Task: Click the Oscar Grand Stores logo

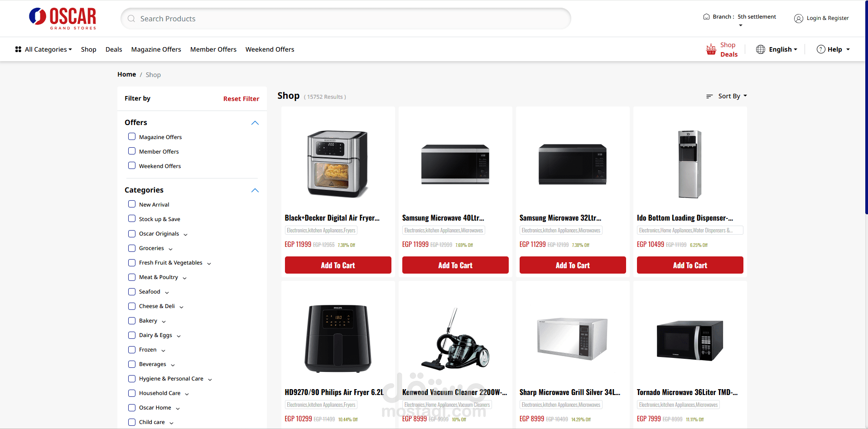Action: coord(63,19)
